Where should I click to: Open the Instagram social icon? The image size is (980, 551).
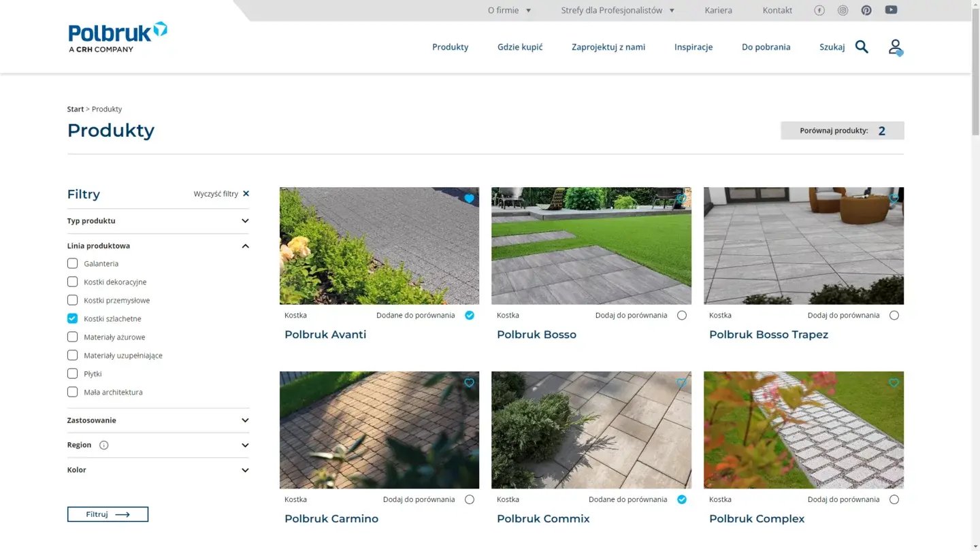(x=843, y=10)
